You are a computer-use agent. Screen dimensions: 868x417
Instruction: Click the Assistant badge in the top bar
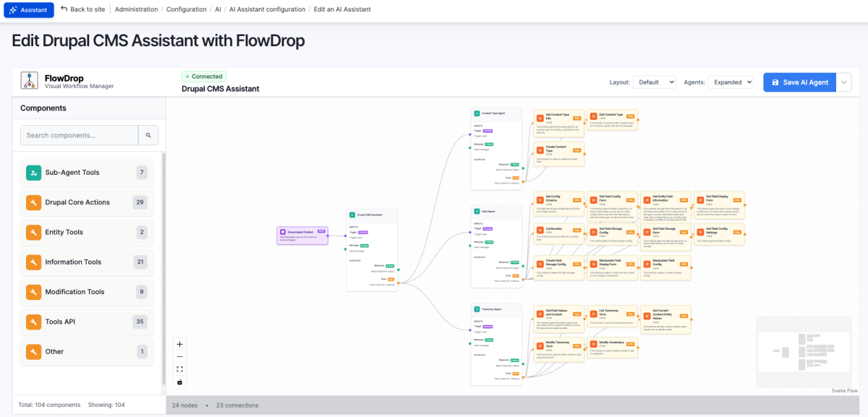coord(29,9)
